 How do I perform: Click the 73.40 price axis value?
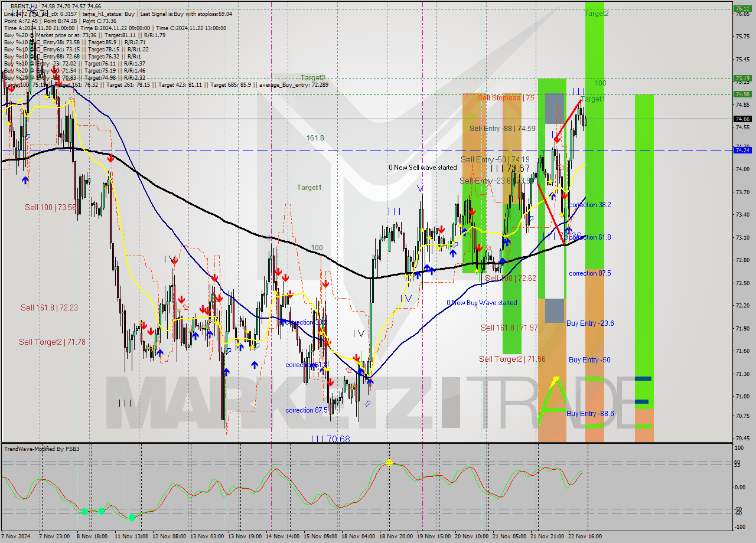[742, 215]
